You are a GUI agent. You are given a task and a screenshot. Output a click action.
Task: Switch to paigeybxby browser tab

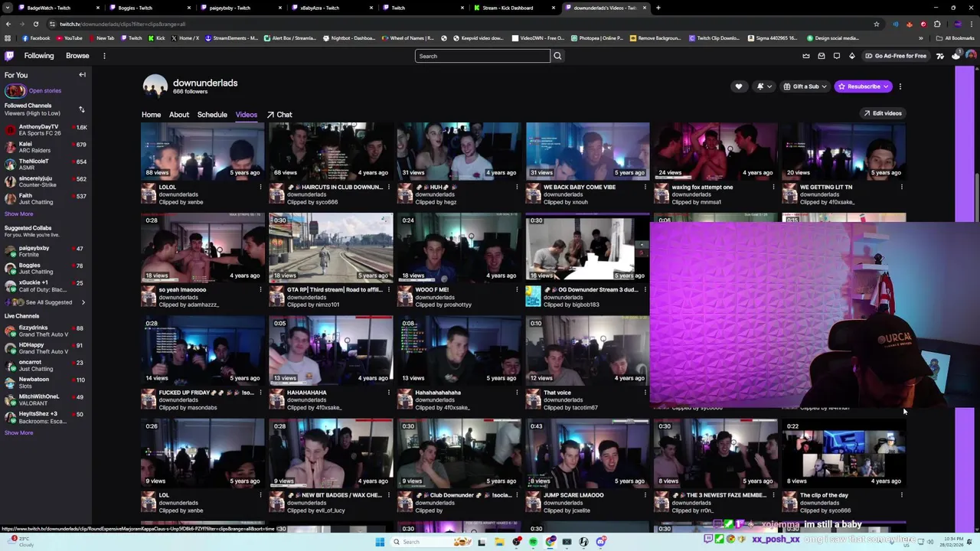[240, 8]
